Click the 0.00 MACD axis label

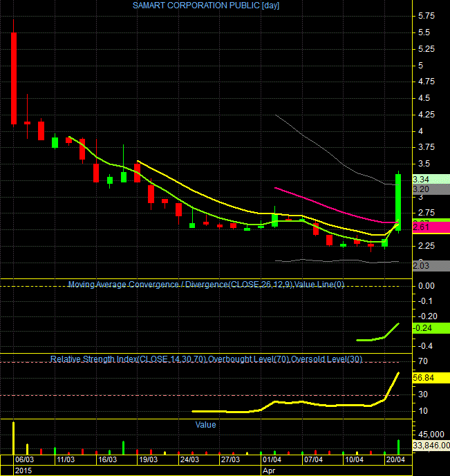pyautogui.click(x=426, y=286)
